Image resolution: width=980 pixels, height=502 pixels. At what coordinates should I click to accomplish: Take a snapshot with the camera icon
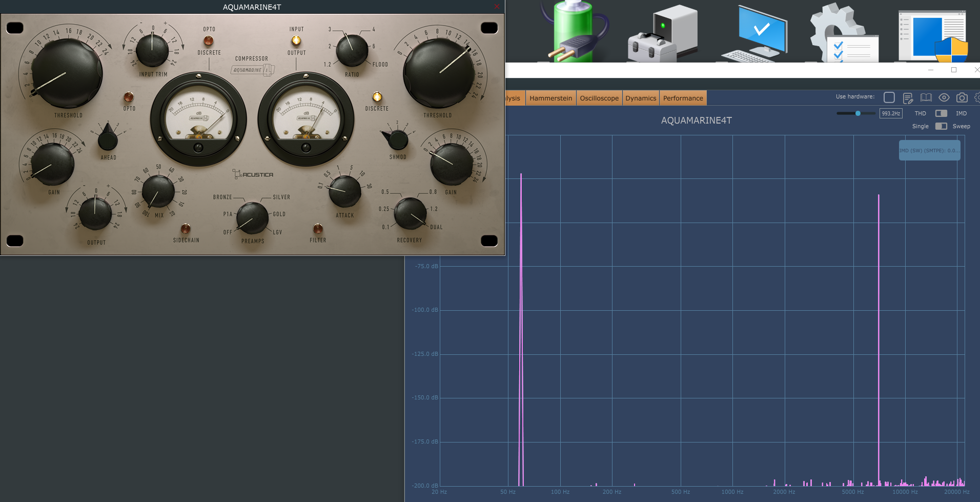962,97
